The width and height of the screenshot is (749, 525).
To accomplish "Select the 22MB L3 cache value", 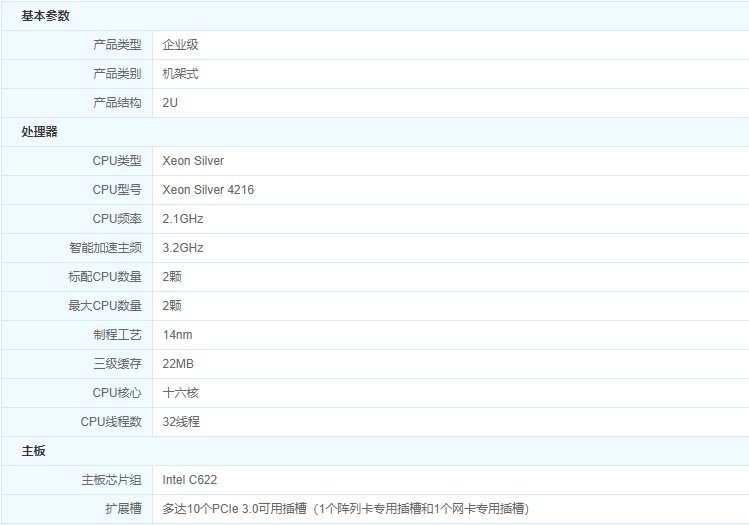I will 178,364.
